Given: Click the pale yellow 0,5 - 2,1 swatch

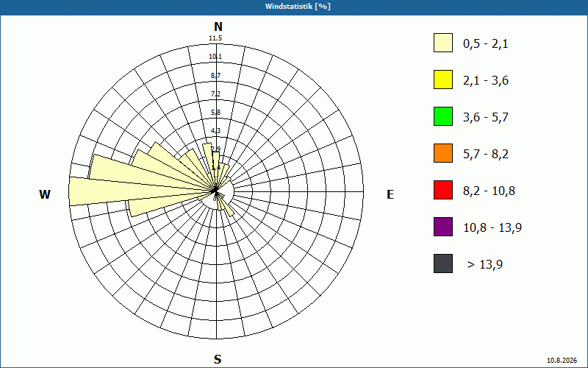Looking at the screenshot, I should point(443,43).
